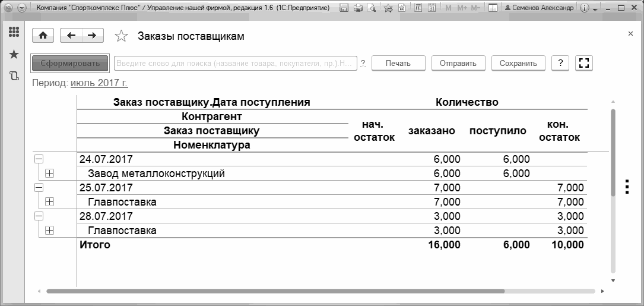
Task: Open the info (i) icon
Action: click(585, 8)
